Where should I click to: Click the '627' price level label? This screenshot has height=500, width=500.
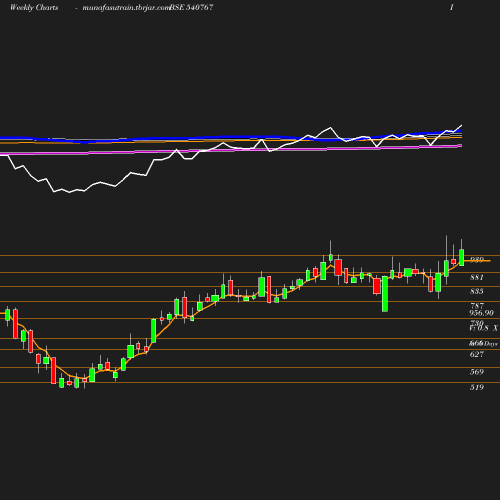click(477, 354)
